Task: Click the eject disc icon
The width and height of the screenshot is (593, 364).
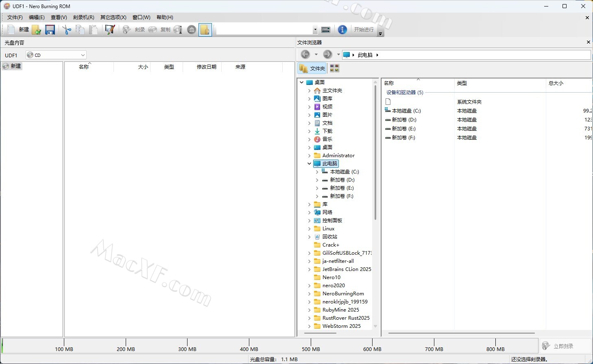Action: tap(192, 30)
